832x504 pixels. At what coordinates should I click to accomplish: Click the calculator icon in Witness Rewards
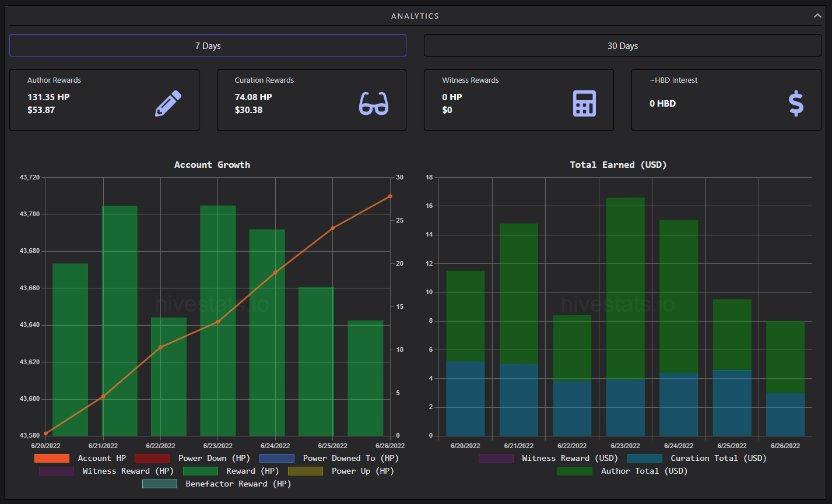click(x=584, y=104)
